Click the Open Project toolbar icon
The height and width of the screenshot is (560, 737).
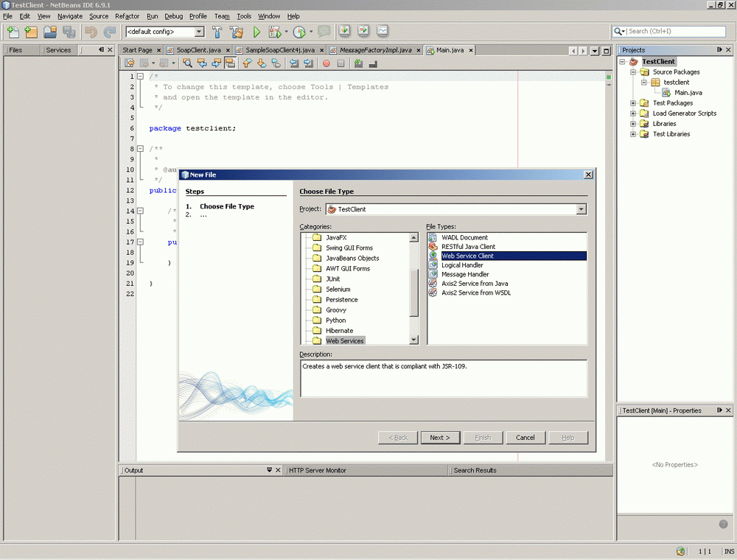50,32
